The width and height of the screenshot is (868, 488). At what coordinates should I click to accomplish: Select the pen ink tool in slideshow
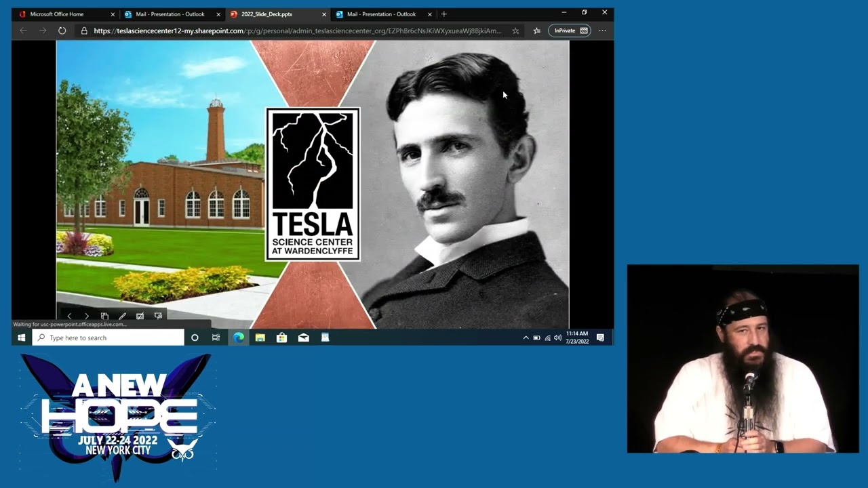(x=122, y=316)
